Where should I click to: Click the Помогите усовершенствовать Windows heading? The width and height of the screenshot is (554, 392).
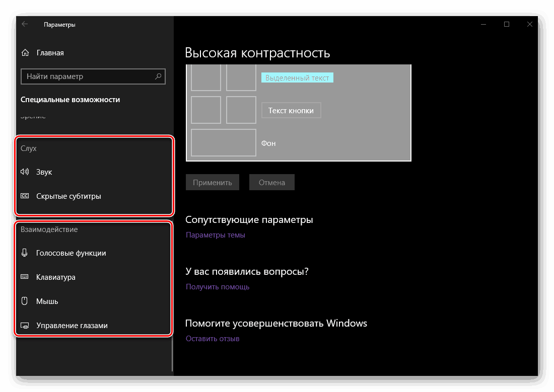[x=276, y=324]
